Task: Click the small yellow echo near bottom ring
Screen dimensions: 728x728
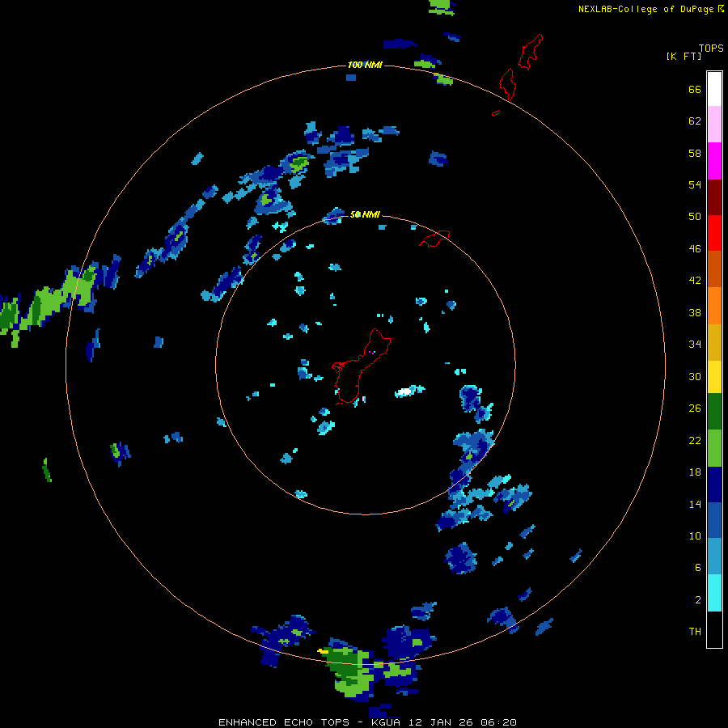Action: point(323,652)
